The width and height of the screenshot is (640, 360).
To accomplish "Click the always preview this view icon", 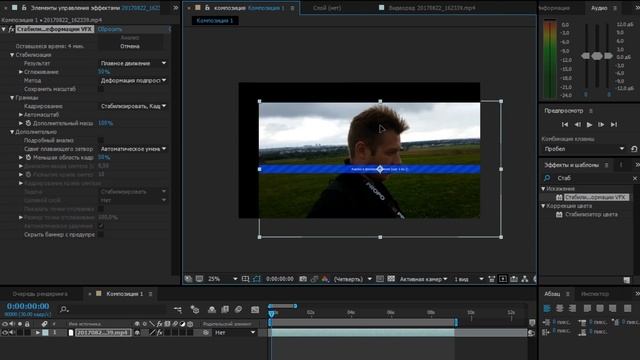I will (188, 279).
